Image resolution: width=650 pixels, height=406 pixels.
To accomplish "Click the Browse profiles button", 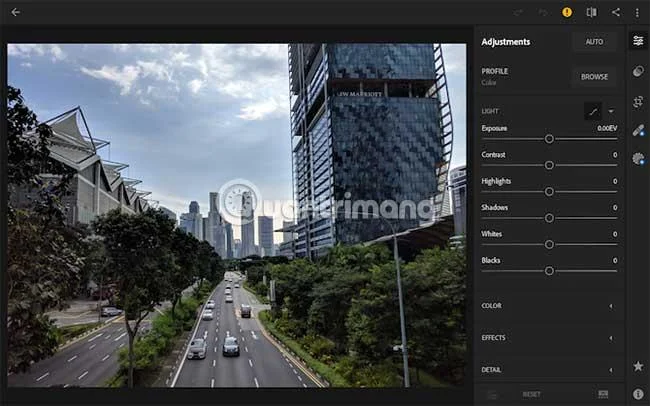I will pos(594,77).
